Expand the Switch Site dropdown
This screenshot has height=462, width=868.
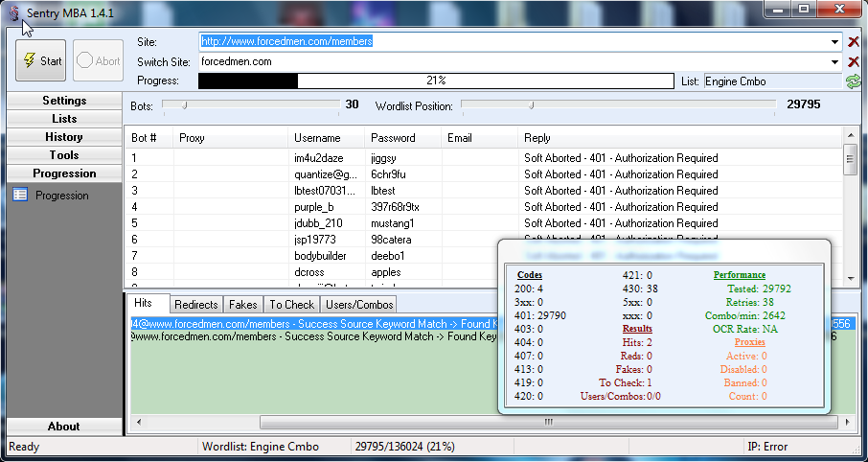[836, 61]
